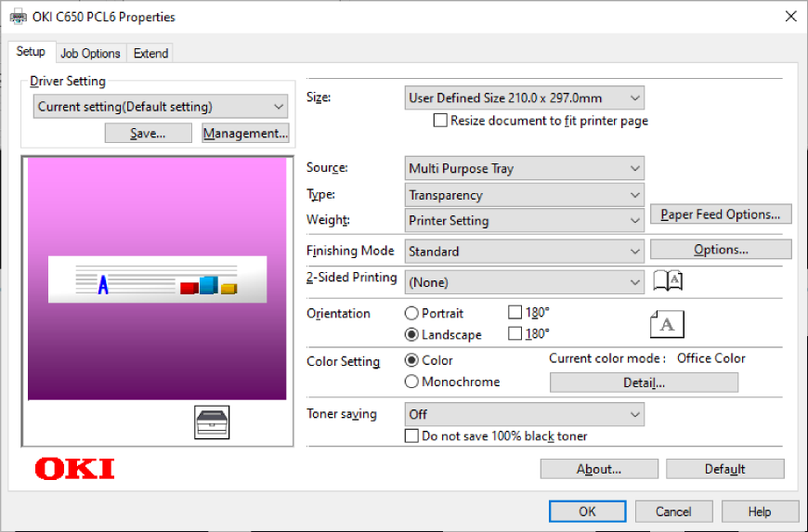Screen dimensions: 808x532
Task: Click the Help button
Action: (760, 512)
